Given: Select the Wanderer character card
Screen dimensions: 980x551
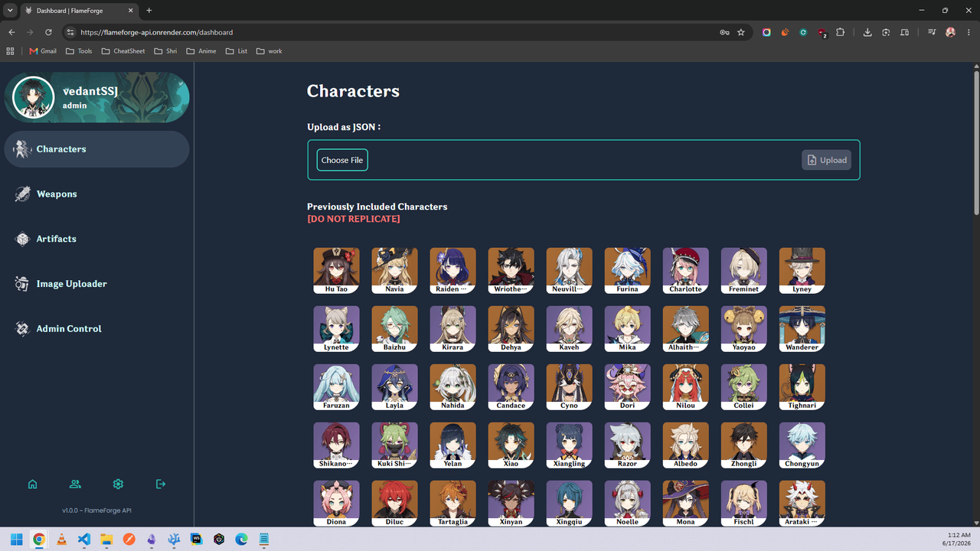Looking at the screenshot, I should (802, 328).
